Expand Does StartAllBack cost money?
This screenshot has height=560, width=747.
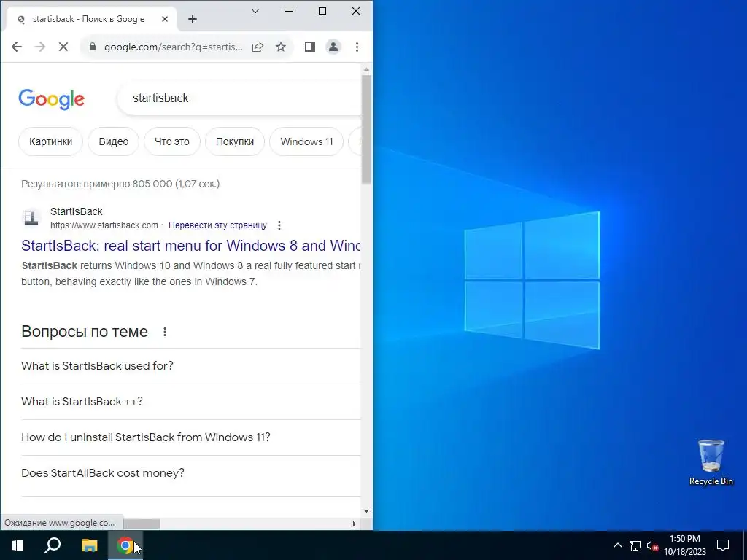pyautogui.click(x=190, y=472)
